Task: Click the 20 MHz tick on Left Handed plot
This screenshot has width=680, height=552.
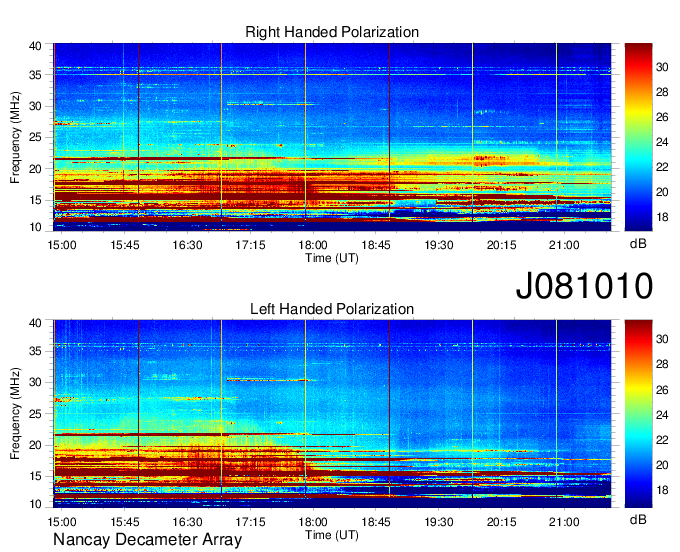Action: click(x=35, y=445)
